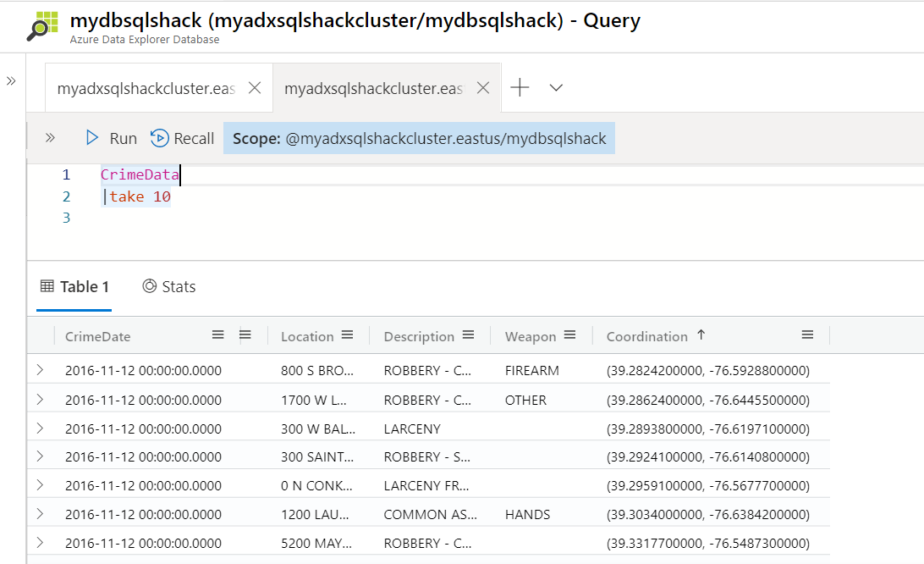Expand the double chevron beside the Run button
Viewport: 924px width, 564px height.
[50, 138]
